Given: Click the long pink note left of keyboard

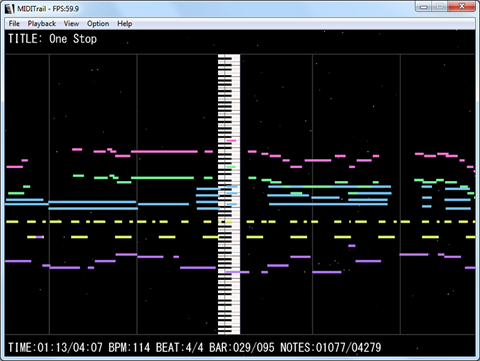Looking at the screenshot, I should coord(164,152).
